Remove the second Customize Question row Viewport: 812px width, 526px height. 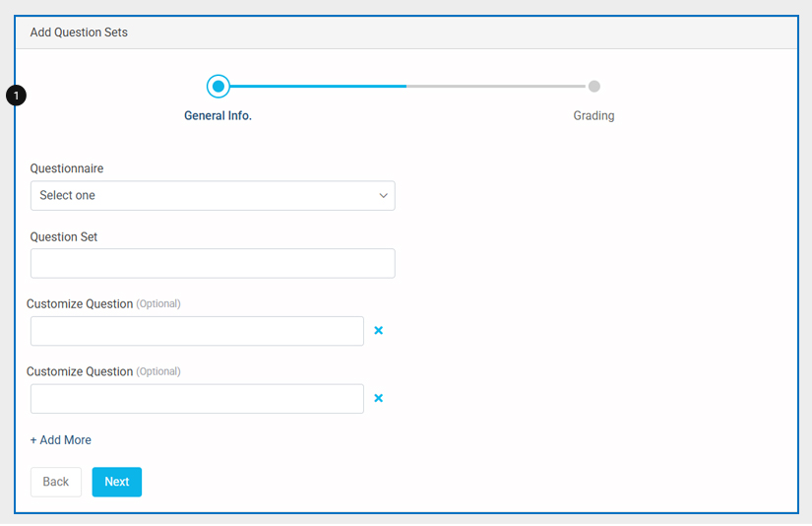tap(378, 399)
